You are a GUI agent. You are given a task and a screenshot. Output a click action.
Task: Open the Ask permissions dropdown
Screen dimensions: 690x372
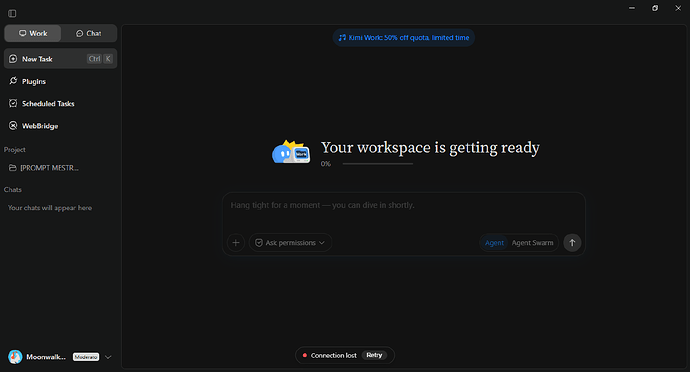pyautogui.click(x=290, y=243)
